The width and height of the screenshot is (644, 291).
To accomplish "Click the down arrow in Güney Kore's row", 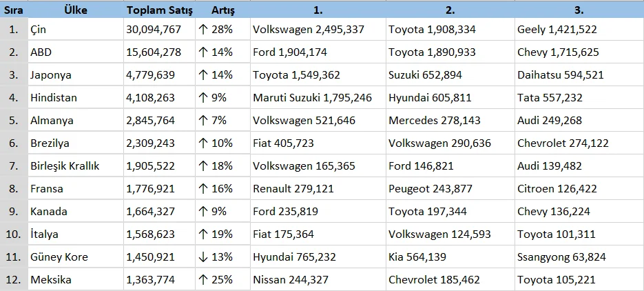I will click(x=202, y=257).
